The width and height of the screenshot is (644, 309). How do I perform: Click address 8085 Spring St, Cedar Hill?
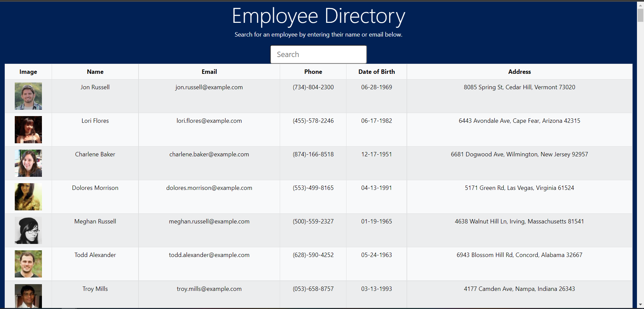520,87
